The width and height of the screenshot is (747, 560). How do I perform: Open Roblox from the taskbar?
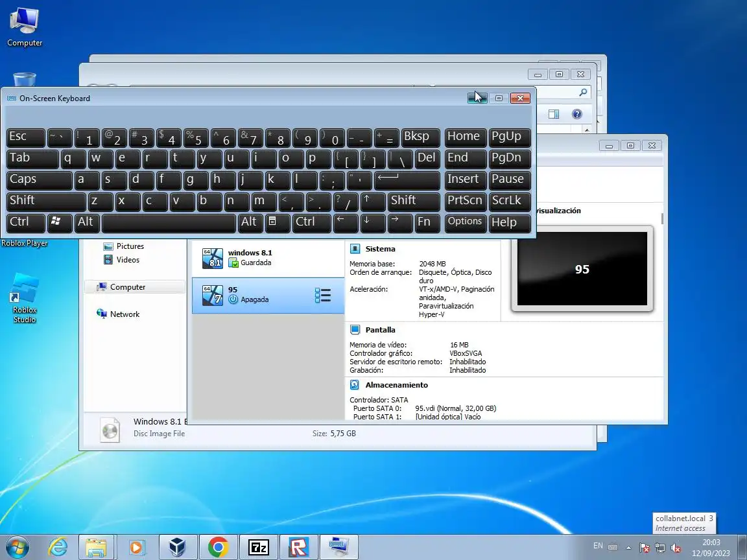click(x=299, y=547)
